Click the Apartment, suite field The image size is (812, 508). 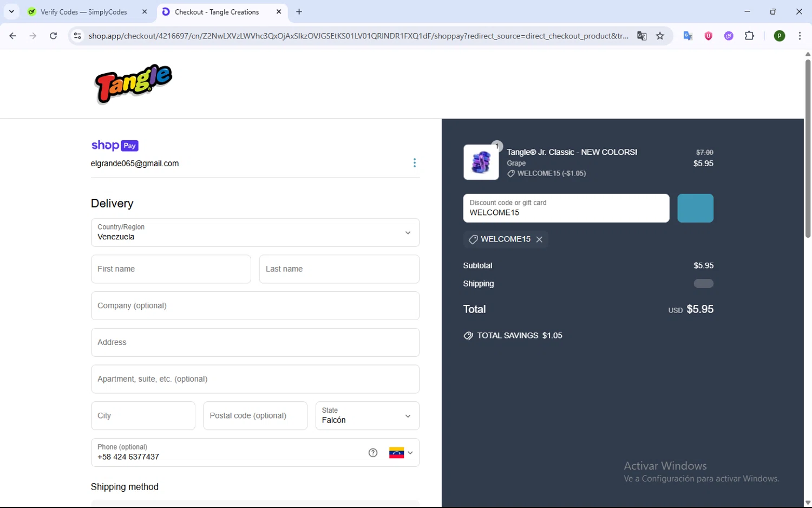255,379
